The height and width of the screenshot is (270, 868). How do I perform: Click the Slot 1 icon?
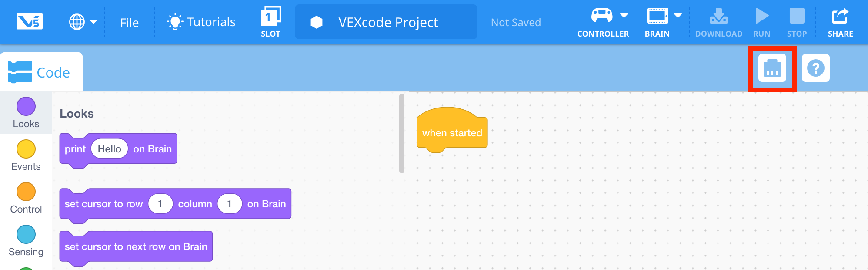tap(270, 17)
